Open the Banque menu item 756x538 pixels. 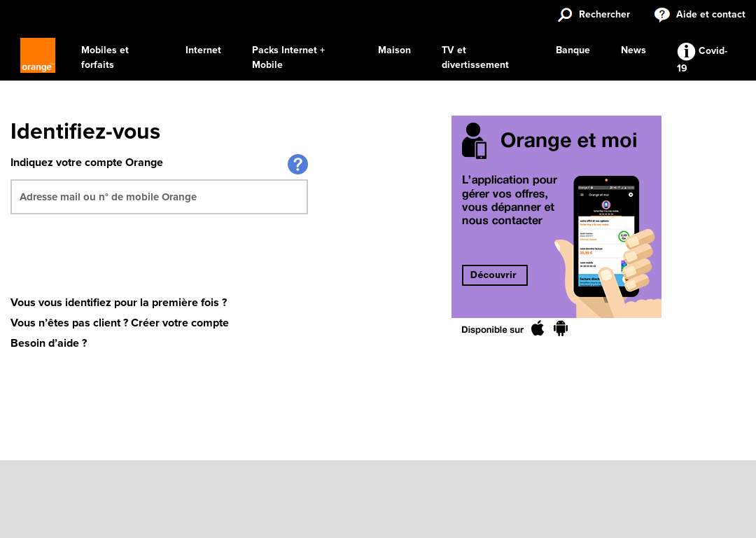click(573, 50)
